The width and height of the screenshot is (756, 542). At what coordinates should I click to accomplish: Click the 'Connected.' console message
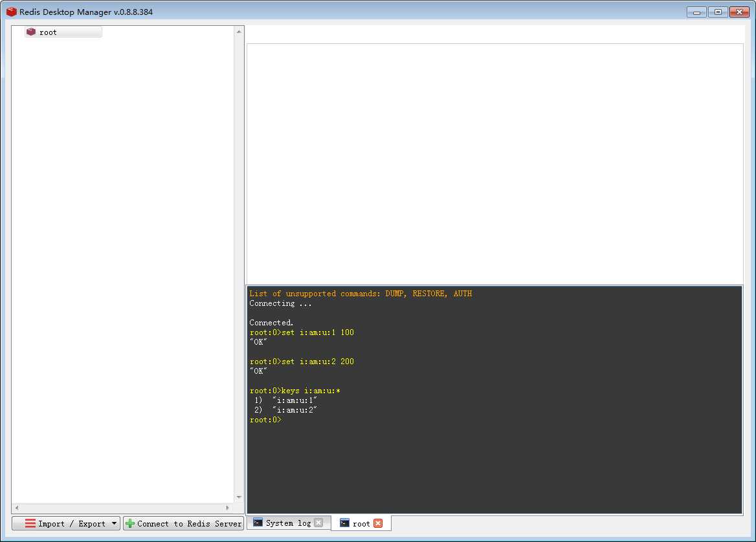tap(271, 323)
